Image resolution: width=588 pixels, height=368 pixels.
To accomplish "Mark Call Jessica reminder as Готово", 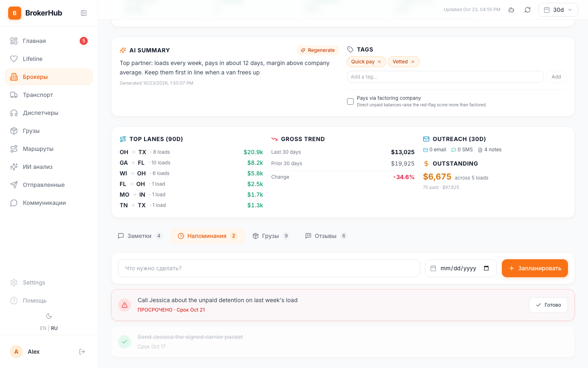I will (548, 305).
